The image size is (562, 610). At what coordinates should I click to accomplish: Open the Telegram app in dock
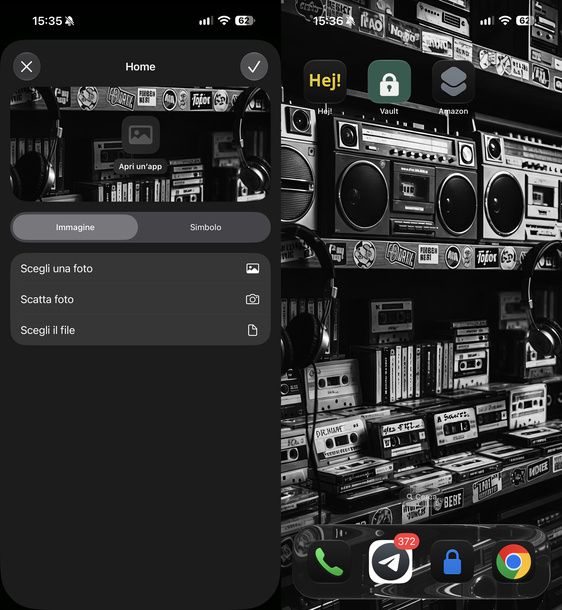point(390,562)
